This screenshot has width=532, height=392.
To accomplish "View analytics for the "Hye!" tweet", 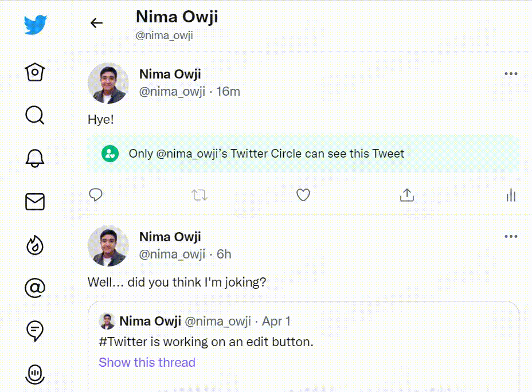I will tap(511, 196).
